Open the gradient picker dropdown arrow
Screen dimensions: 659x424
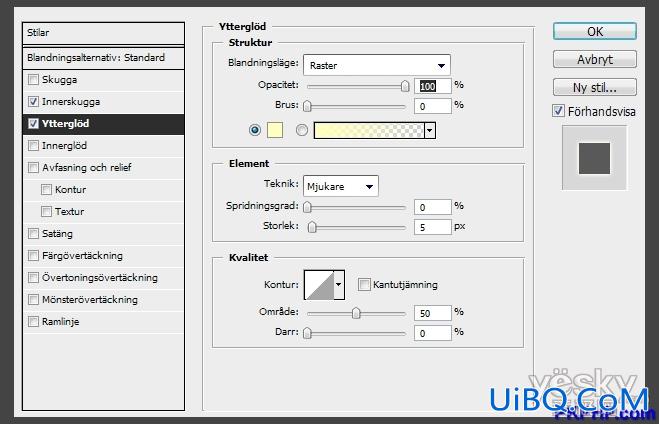click(430, 130)
